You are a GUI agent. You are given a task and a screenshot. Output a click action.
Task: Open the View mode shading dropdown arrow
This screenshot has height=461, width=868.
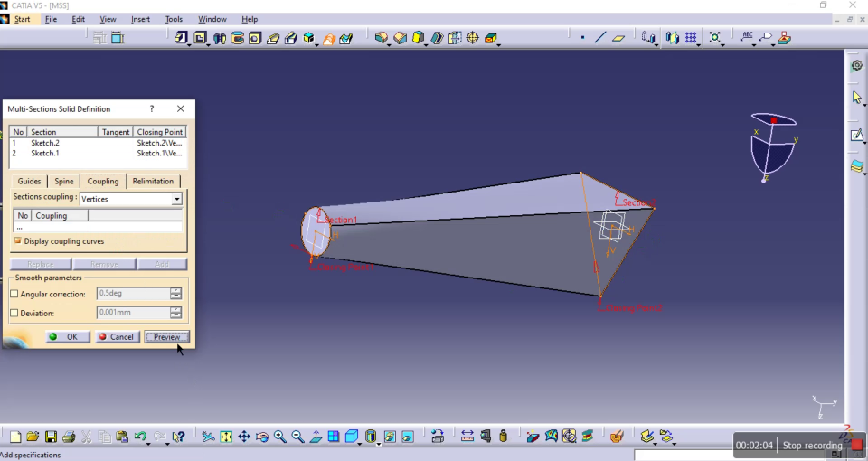[x=379, y=444]
